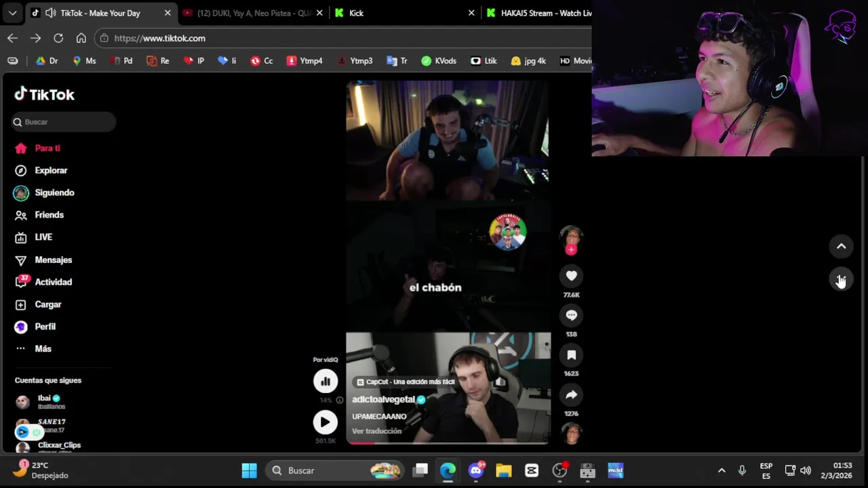Open the Ytmp4 bookmark
868x488 pixels.
304,61
